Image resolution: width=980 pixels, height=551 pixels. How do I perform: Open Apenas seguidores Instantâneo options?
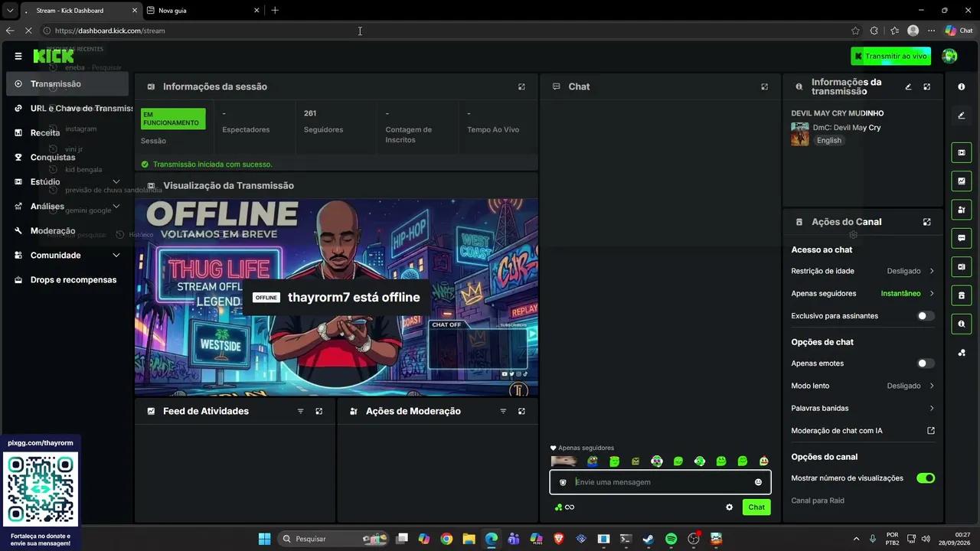(x=863, y=294)
